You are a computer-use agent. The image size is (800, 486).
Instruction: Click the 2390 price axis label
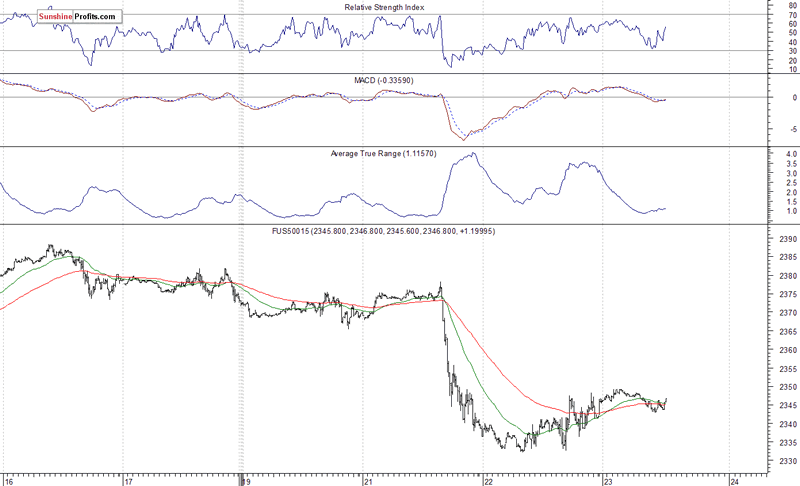pos(786,240)
